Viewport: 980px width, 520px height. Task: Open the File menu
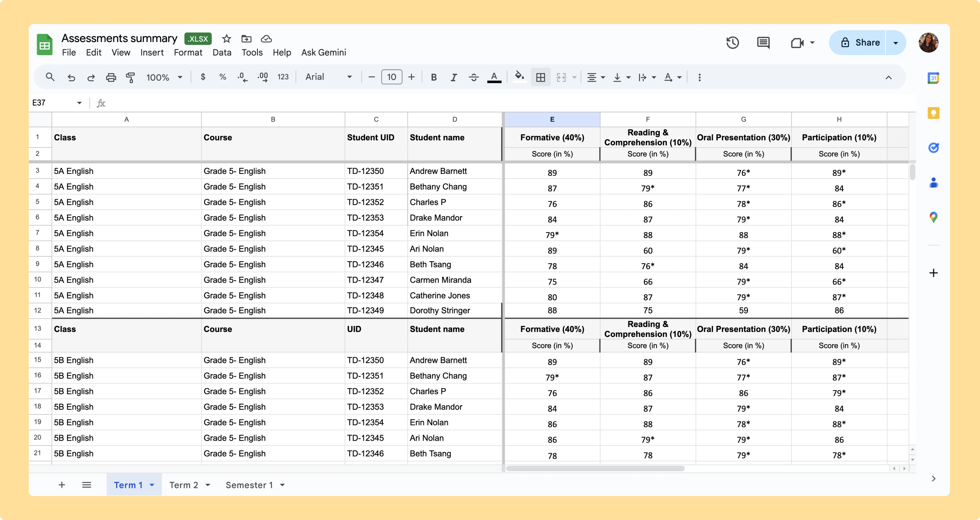point(69,52)
